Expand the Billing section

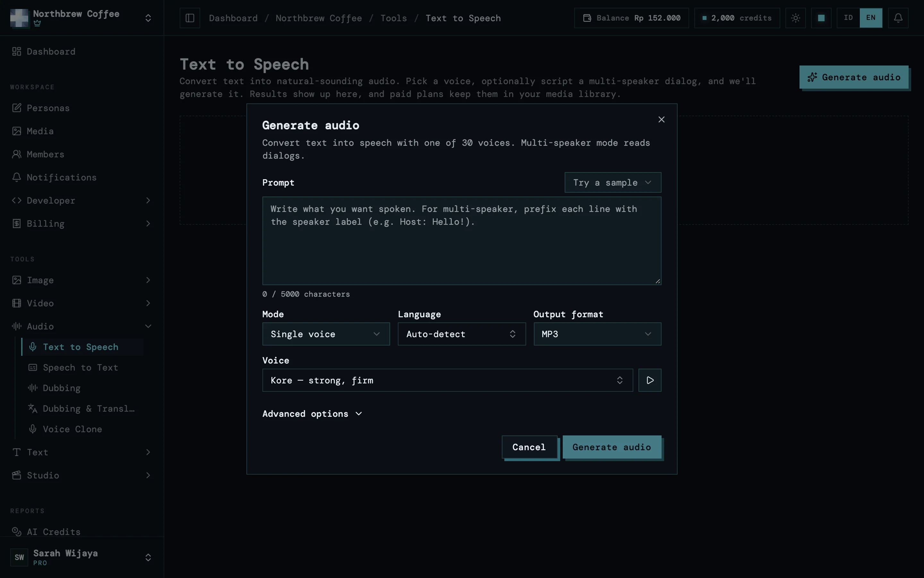(82, 223)
